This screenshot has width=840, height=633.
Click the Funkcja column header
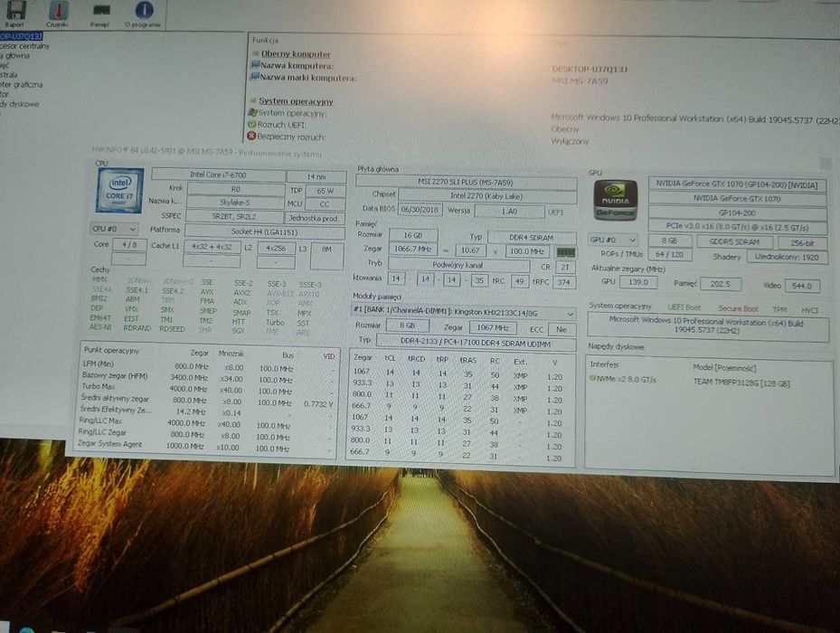265,40
